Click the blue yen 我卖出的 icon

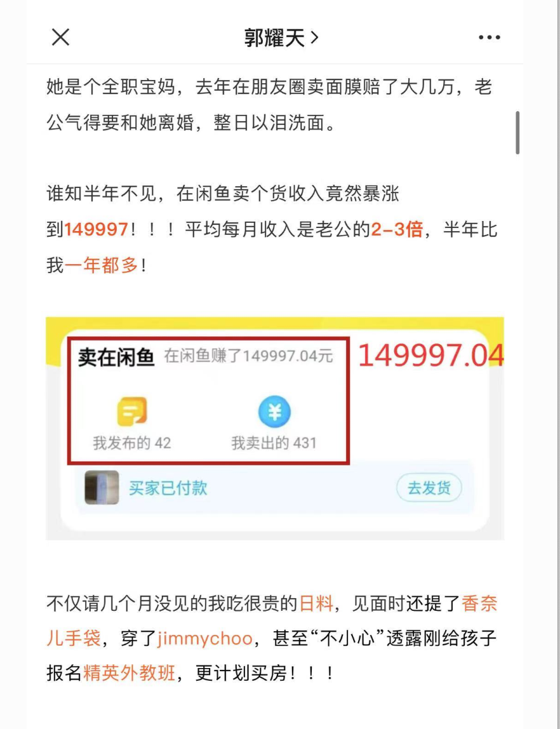[274, 411]
